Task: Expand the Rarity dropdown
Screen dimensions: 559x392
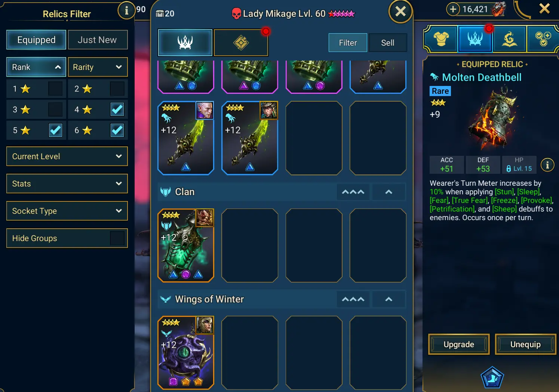Action: pos(98,67)
